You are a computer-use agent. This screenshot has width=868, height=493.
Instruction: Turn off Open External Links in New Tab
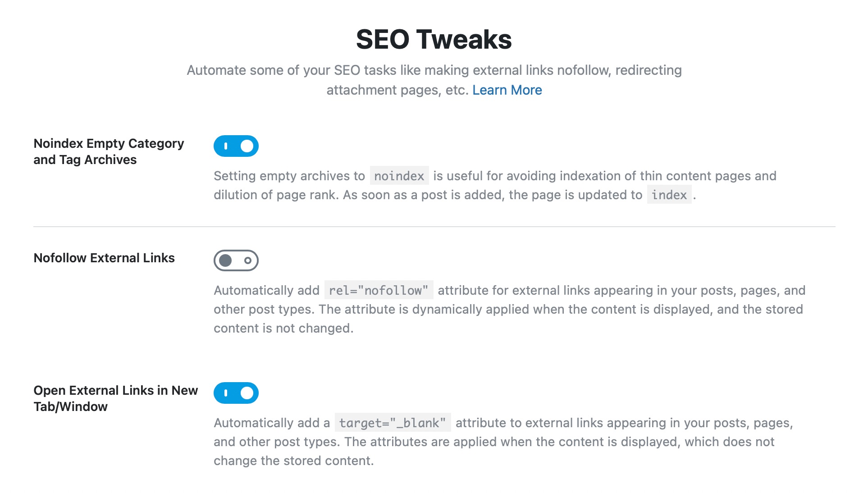click(236, 393)
